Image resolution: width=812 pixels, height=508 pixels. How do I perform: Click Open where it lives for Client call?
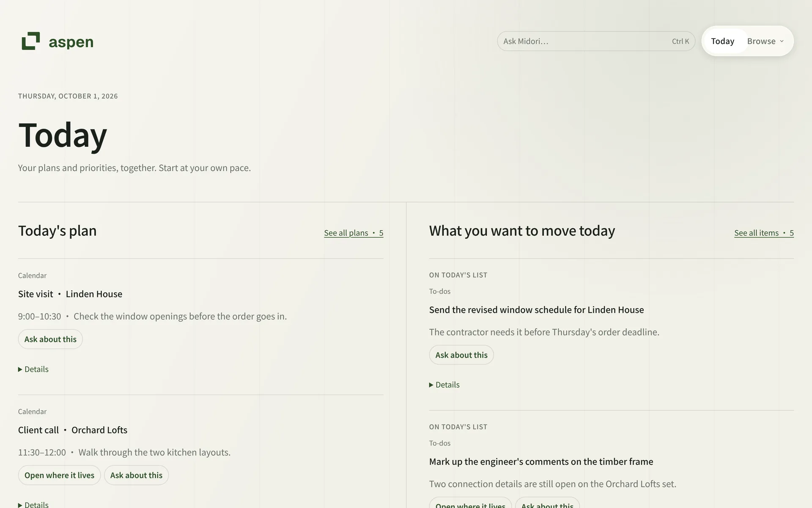[59, 475]
